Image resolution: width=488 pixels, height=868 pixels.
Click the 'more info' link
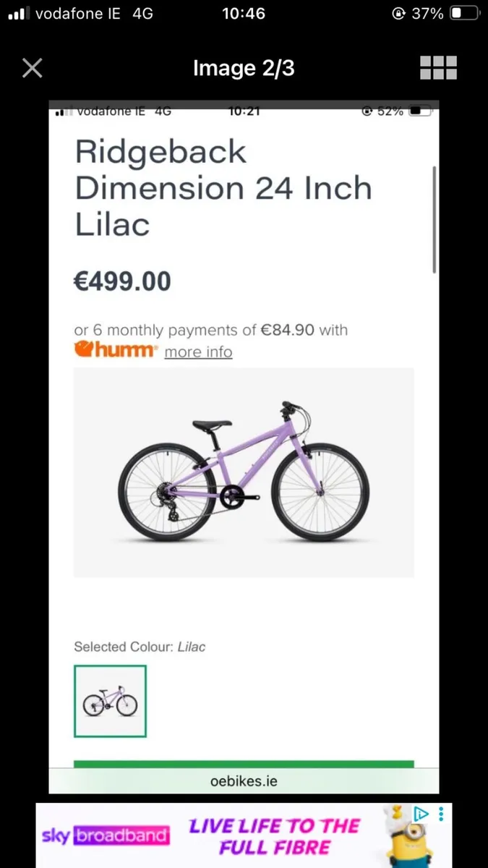[x=198, y=352]
